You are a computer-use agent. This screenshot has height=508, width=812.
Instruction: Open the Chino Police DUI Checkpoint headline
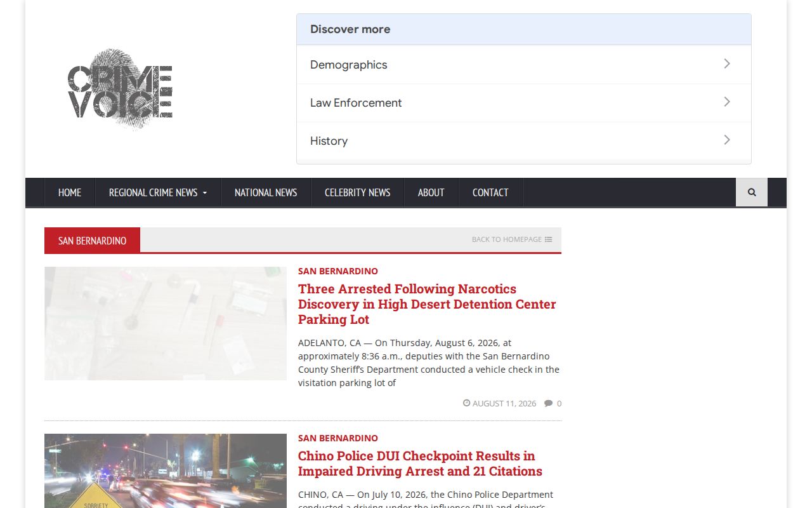(420, 464)
